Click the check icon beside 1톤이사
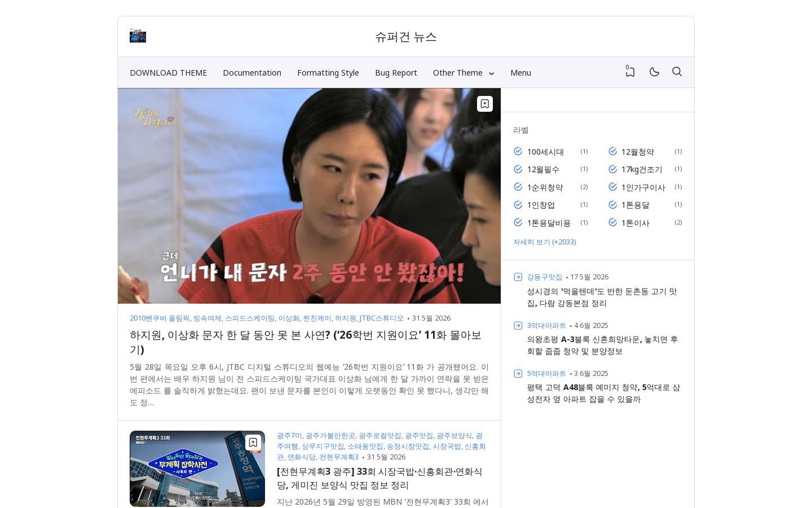This screenshot has width=812, height=508. (612, 222)
